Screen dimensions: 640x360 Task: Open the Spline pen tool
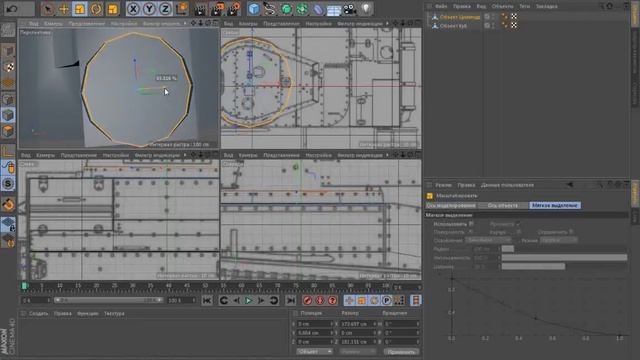tap(269, 9)
